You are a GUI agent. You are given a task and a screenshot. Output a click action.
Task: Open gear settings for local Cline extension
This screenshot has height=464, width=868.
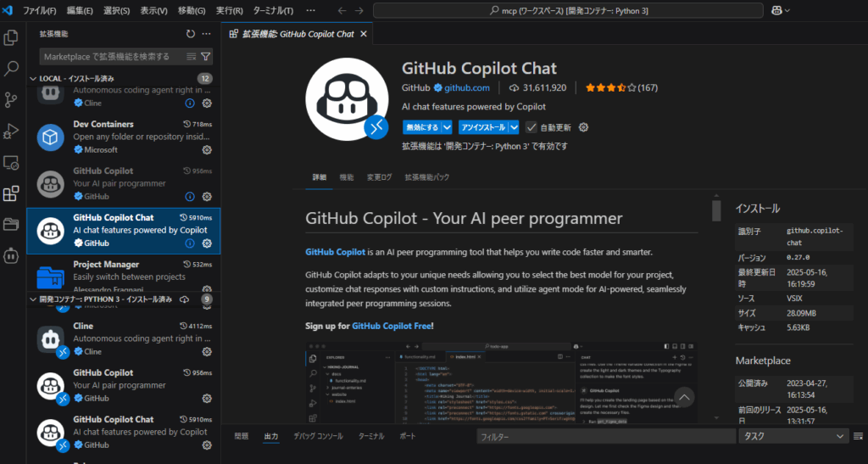click(207, 103)
